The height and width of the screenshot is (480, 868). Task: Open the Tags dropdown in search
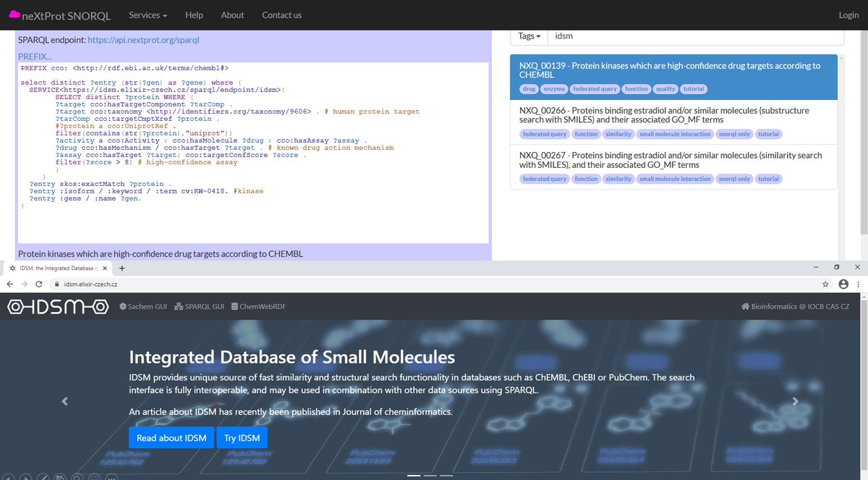coord(529,35)
